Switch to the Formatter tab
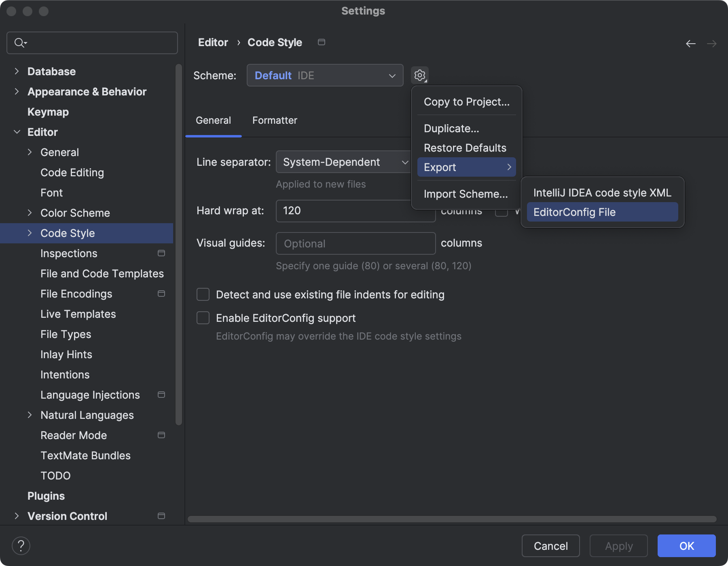The height and width of the screenshot is (566, 728). [275, 120]
